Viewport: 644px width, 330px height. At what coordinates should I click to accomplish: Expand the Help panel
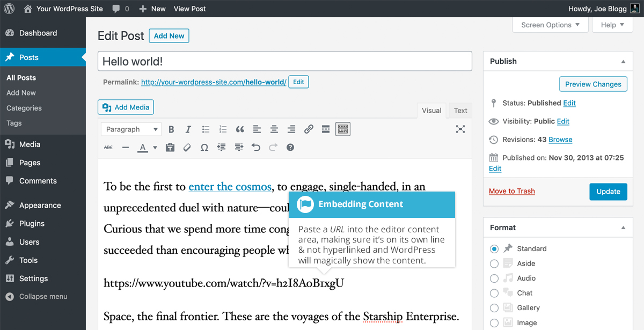pos(612,25)
